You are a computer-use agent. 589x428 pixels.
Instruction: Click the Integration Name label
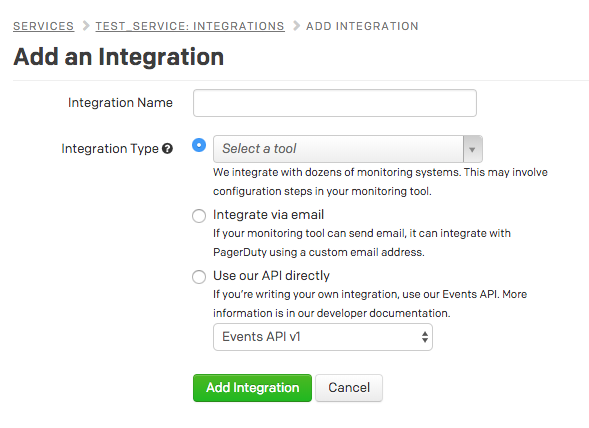pyautogui.click(x=120, y=103)
